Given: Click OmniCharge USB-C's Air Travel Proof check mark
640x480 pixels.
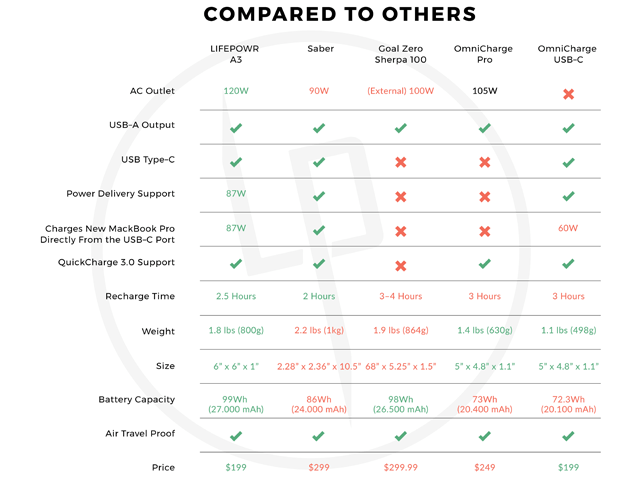Looking at the screenshot, I should click(x=568, y=435).
